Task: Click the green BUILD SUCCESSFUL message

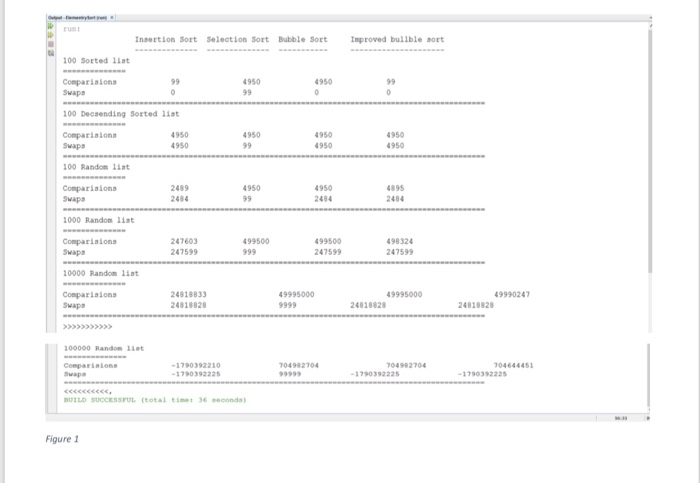Action: point(155,400)
